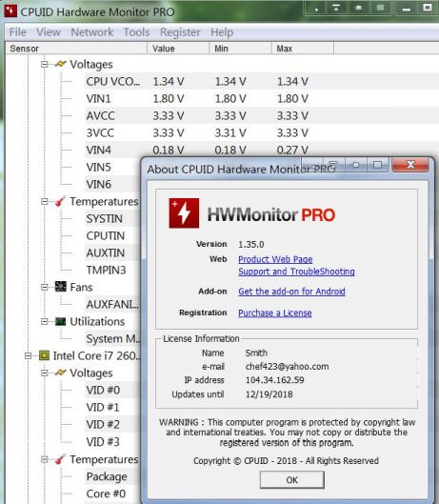Open the Network menu
The image size is (439, 504).
click(92, 32)
